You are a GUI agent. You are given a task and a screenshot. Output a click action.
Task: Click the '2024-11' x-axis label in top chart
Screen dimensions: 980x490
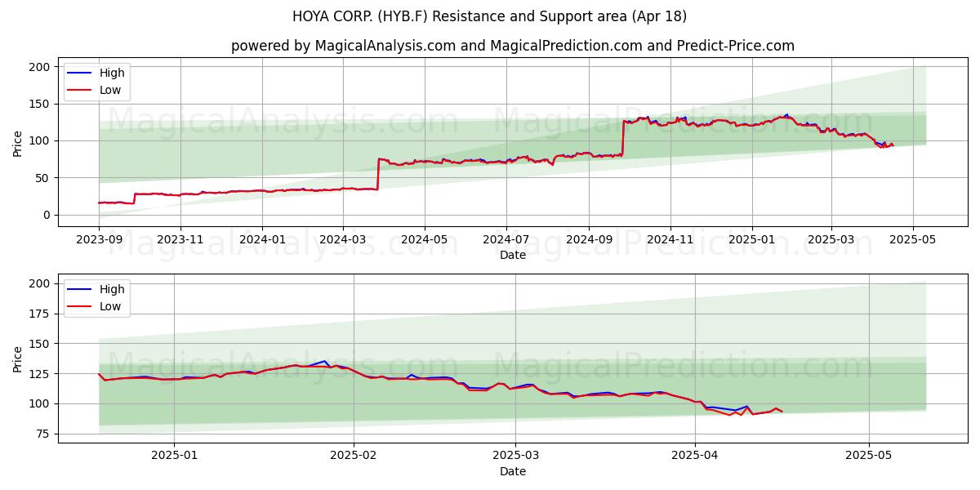pos(670,241)
